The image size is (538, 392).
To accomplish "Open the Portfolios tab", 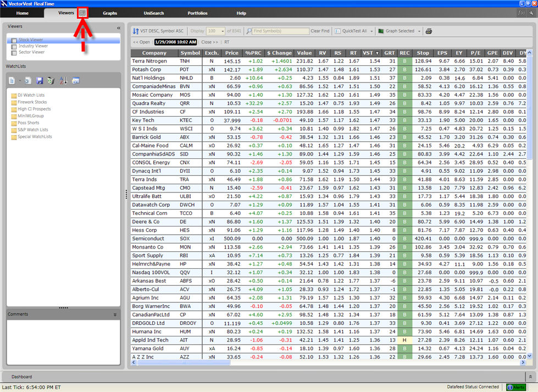I will [x=197, y=13].
